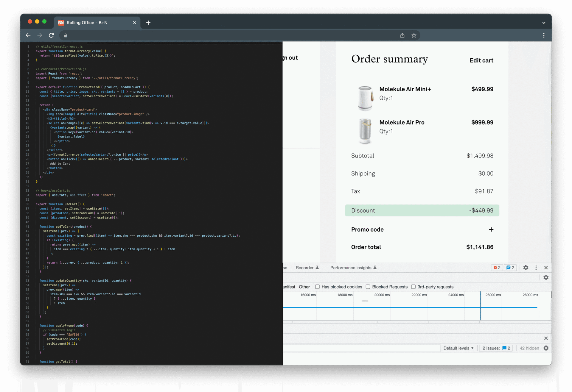Open Network panel settings gear
Screen dimensions: 572x392
546,277
